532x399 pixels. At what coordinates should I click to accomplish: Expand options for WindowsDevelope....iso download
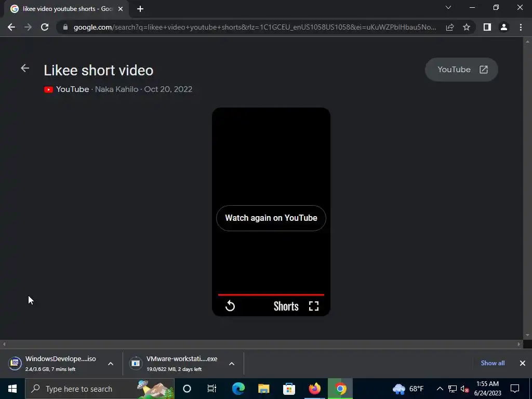click(111, 364)
